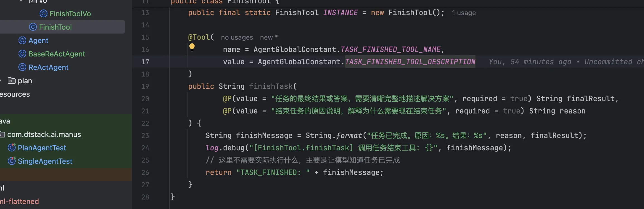Click TASK_FINISHED_TOOL_NAME constant reference

pos(391,49)
